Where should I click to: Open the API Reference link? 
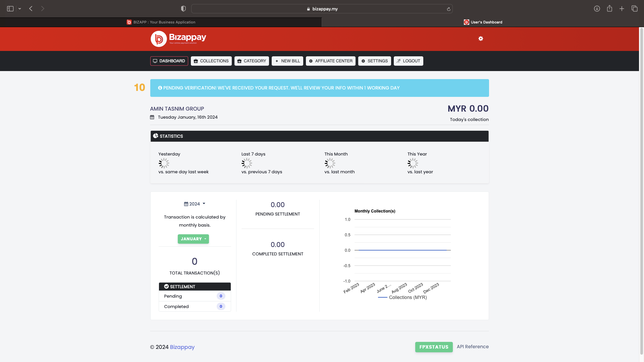pyautogui.click(x=473, y=347)
